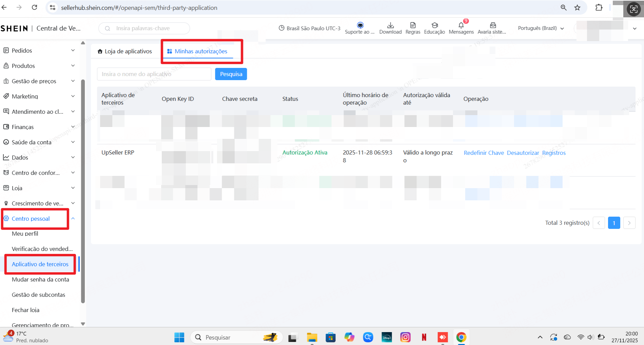Expand the Pedidos sidebar menu
Viewport: 644px width, 345px height.
tap(39, 51)
